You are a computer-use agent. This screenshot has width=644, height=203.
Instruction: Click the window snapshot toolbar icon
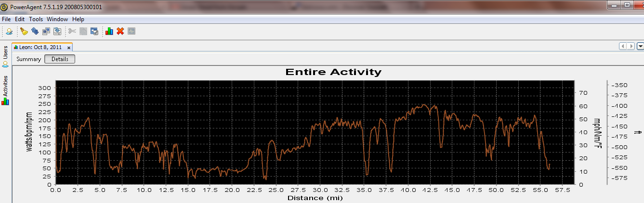[x=94, y=31]
